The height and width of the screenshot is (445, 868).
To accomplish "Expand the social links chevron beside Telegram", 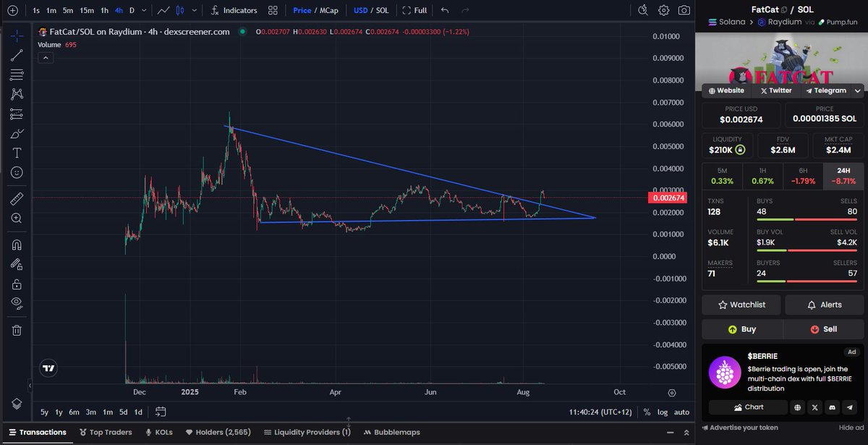I will coord(858,90).
